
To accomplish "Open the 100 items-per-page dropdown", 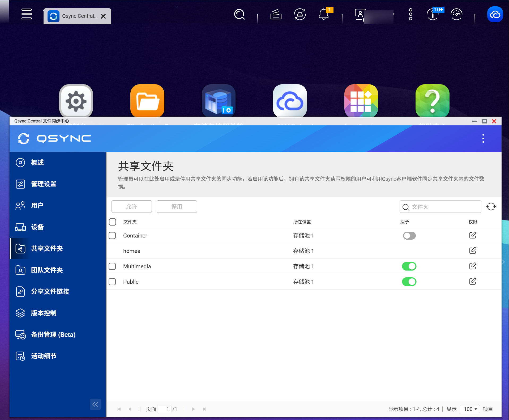I will point(470,409).
